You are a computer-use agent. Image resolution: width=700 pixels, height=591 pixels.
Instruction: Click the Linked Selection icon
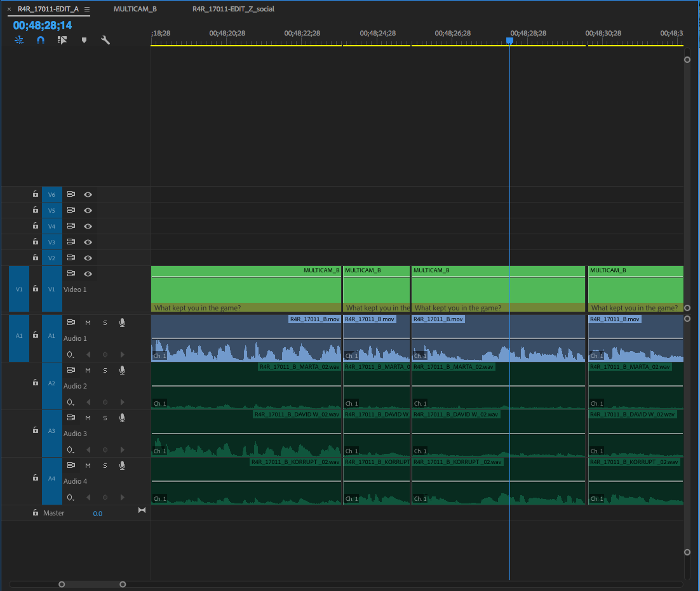click(62, 40)
